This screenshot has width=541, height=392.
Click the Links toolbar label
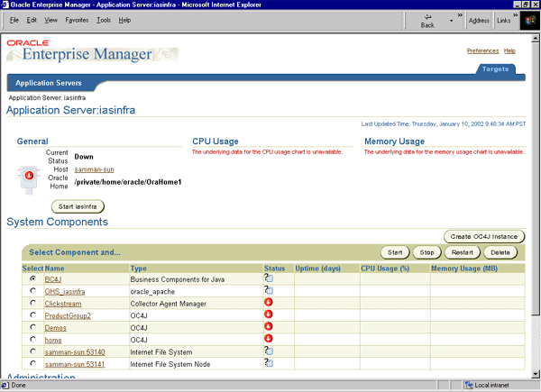pos(504,21)
